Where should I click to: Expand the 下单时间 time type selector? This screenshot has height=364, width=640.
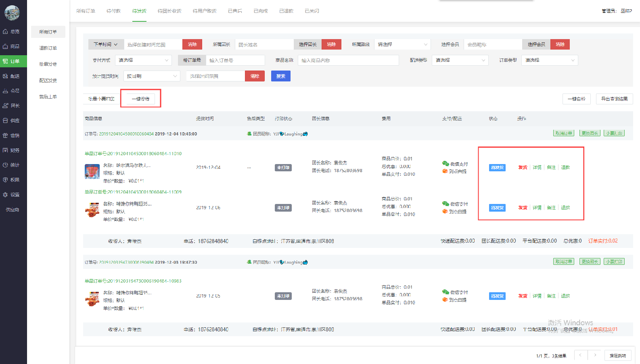coord(106,44)
